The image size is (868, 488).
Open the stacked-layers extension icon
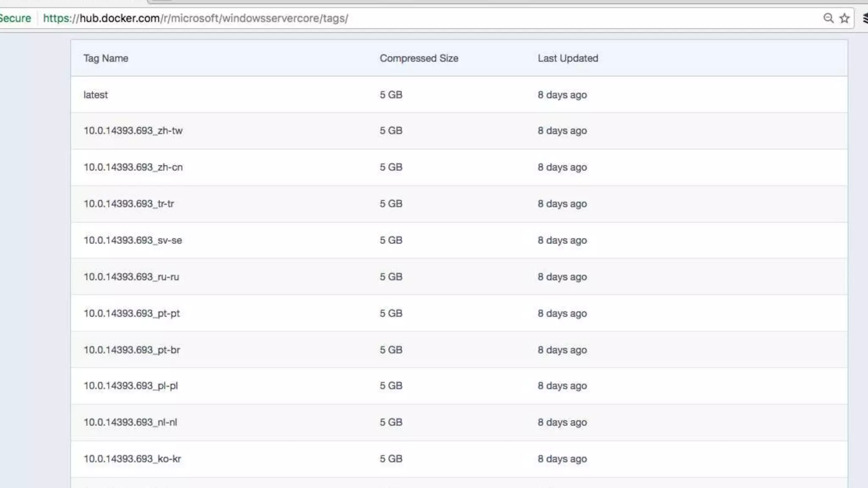coord(865,18)
